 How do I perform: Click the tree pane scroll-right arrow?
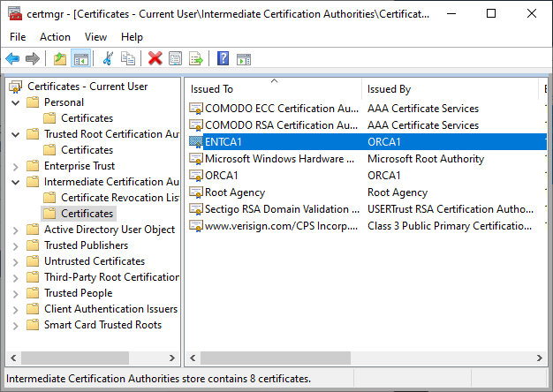tap(172, 358)
